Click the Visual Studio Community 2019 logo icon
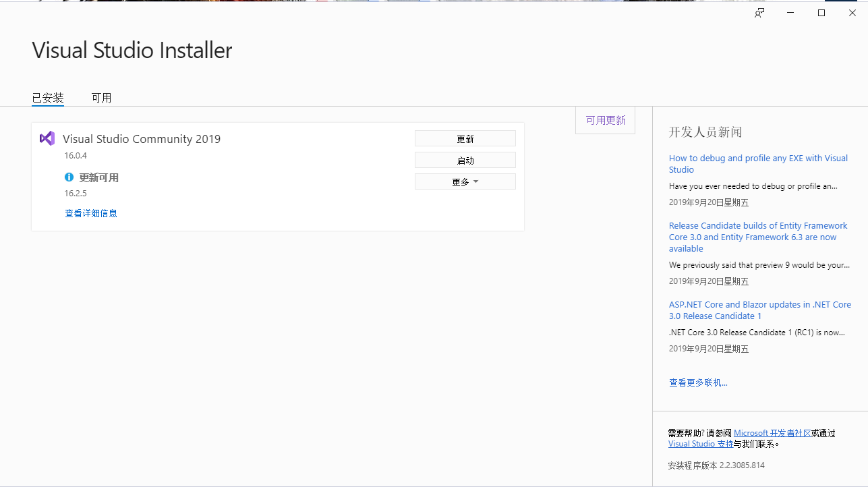The width and height of the screenshot is (868, 487). (47, 138)
